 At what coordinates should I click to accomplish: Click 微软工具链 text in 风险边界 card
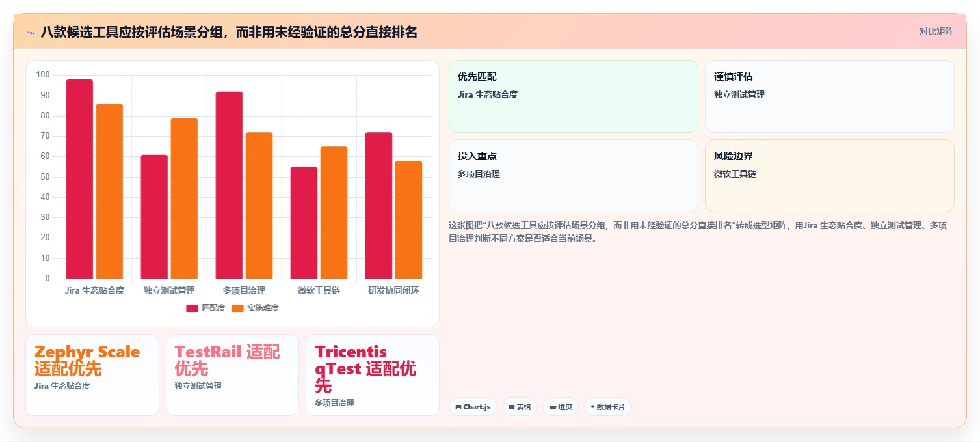point(735,174)
